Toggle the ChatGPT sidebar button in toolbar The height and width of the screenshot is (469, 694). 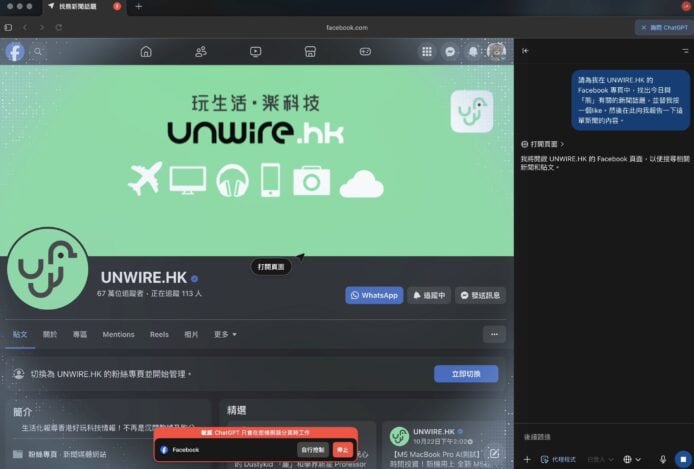[662, 27]
